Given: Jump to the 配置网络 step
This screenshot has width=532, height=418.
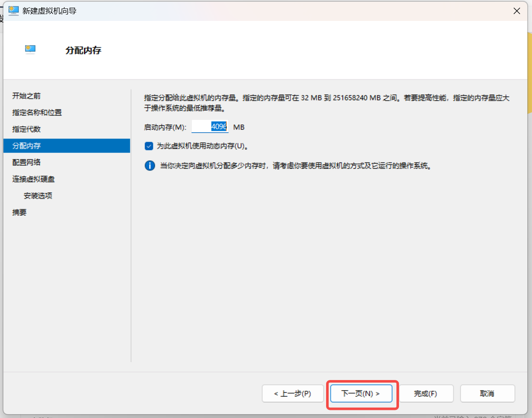Looking at the screenshot, I should [26, 163].
